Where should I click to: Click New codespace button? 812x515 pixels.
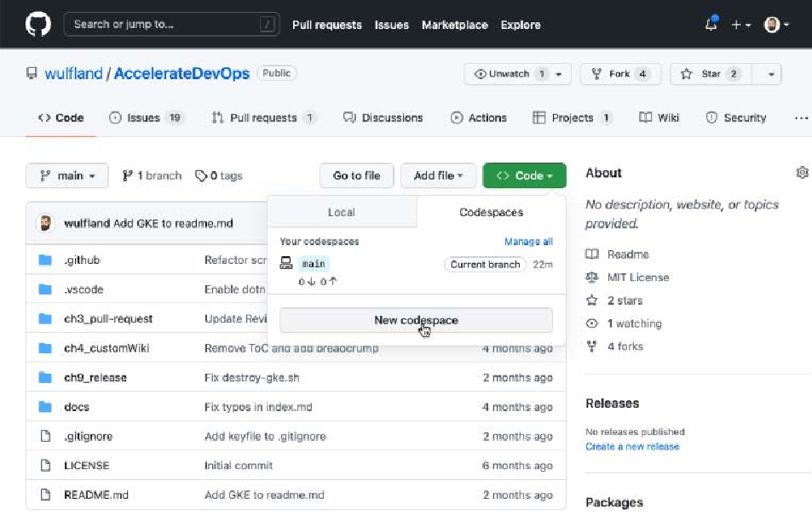tap(416, 320)
